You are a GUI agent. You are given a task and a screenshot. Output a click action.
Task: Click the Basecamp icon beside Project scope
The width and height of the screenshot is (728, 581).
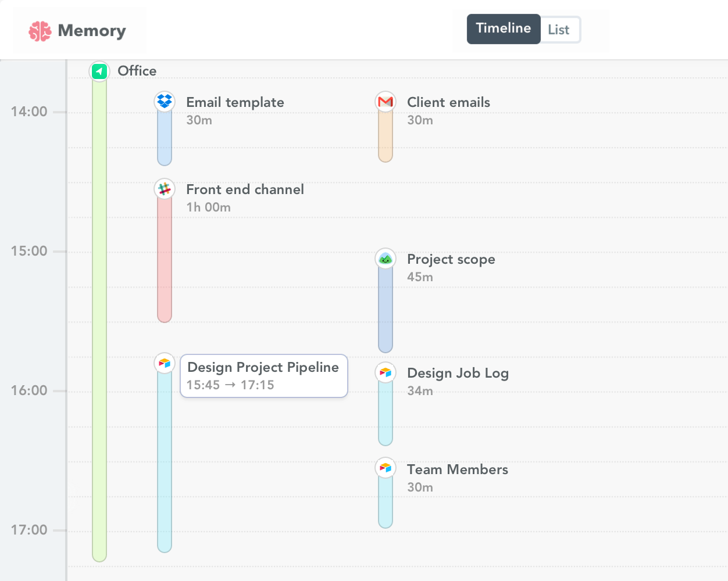pyautogui.click(x=386, y=258)
